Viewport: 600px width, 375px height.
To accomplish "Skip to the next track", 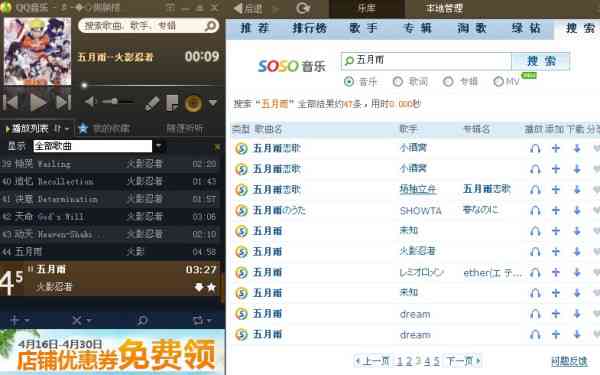I will tap(63, 103).
